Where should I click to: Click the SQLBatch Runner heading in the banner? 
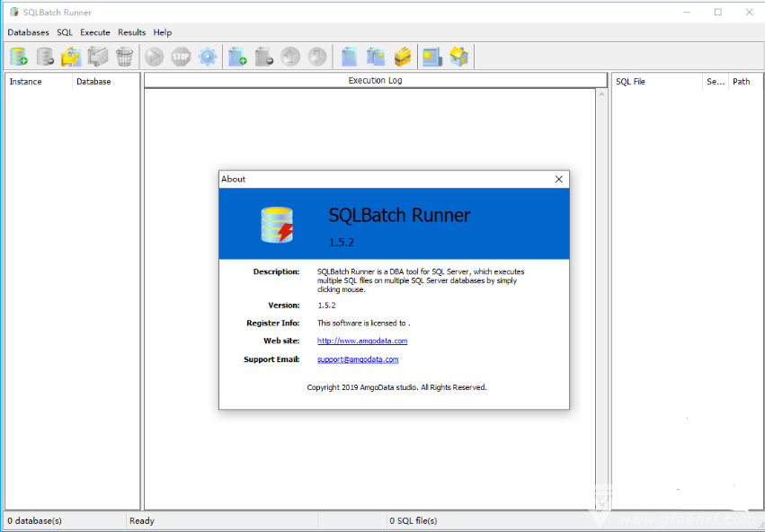click(399, 215)
